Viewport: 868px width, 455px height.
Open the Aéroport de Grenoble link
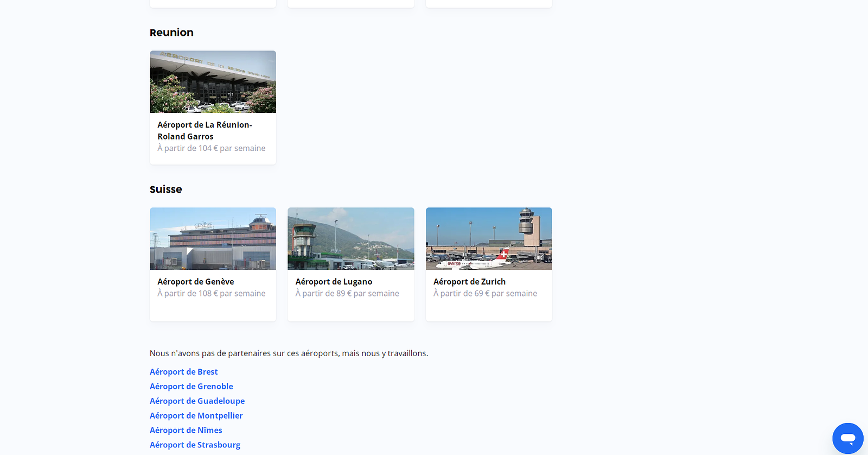pos(192,387)
